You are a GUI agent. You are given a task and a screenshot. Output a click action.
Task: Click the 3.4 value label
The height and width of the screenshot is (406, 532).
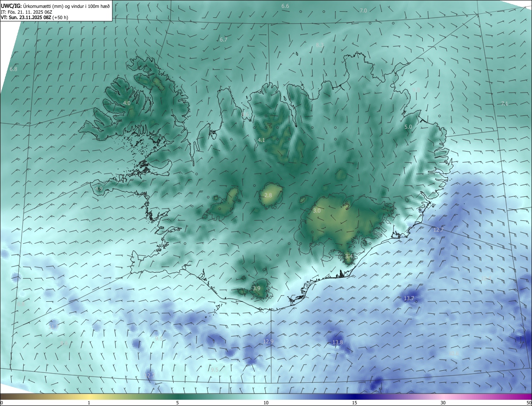[x=349, y=257]
